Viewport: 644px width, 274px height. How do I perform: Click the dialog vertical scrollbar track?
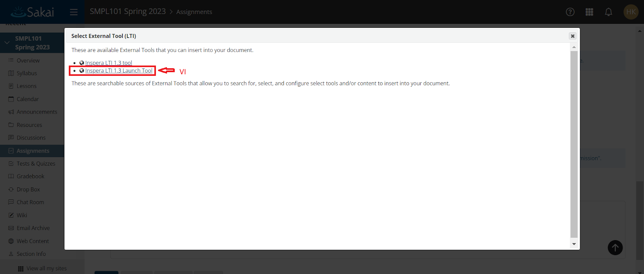pos(574,144)
